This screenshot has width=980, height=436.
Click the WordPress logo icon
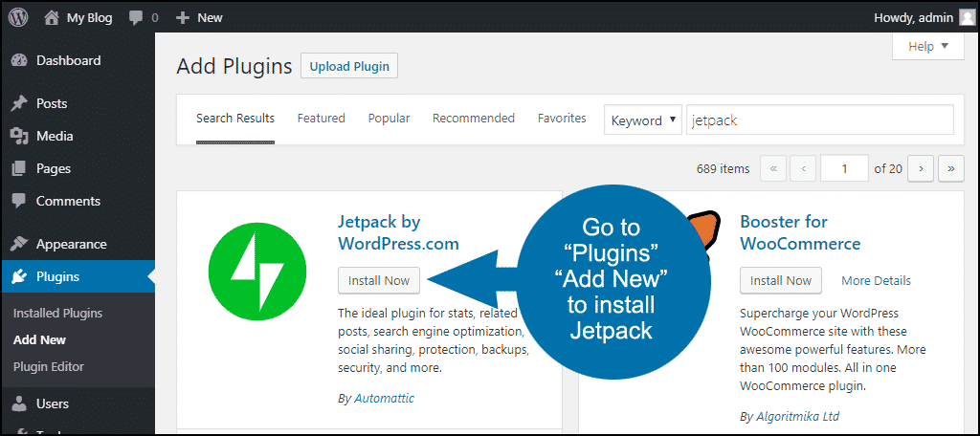tap(18, 17)
